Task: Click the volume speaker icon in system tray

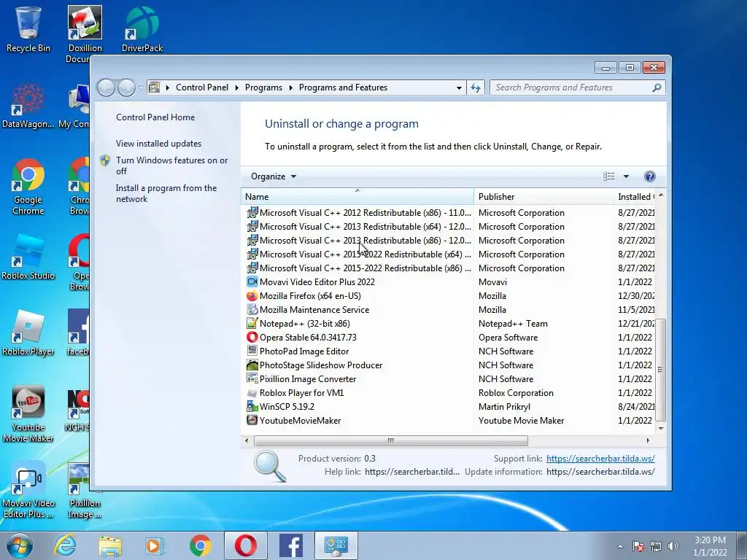Action: pos(673,546)
